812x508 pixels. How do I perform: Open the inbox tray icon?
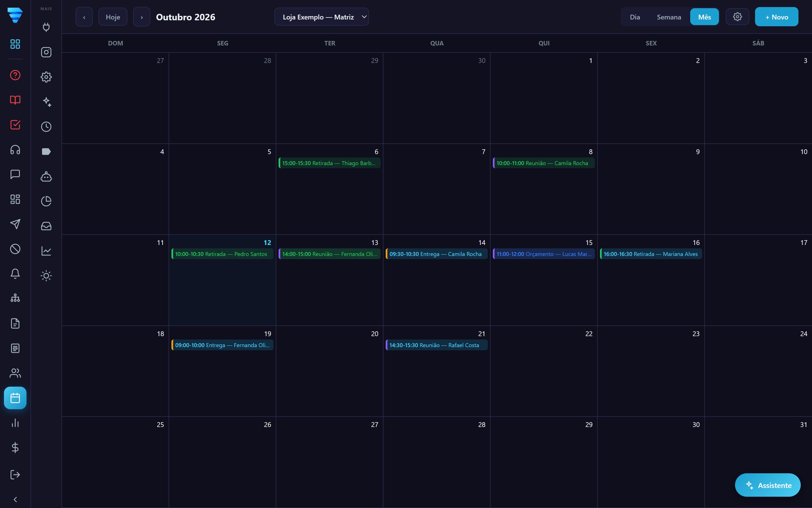(46, 226)
